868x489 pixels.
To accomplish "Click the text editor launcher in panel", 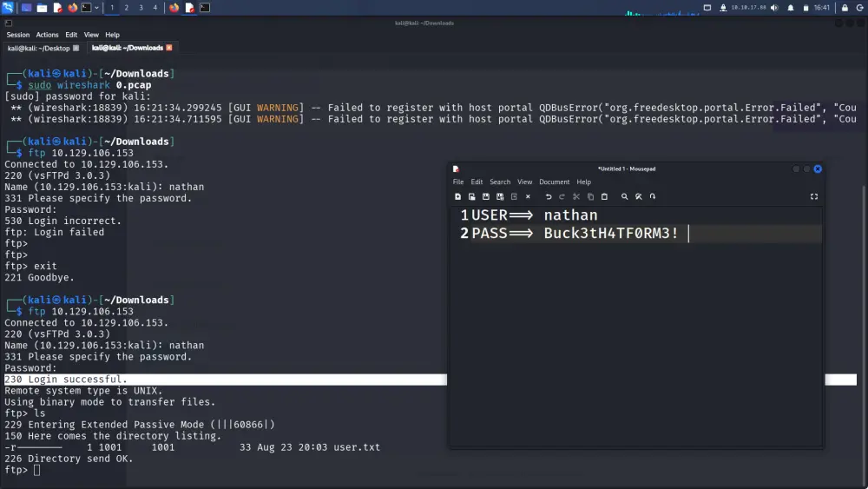I will pos(57,8).
